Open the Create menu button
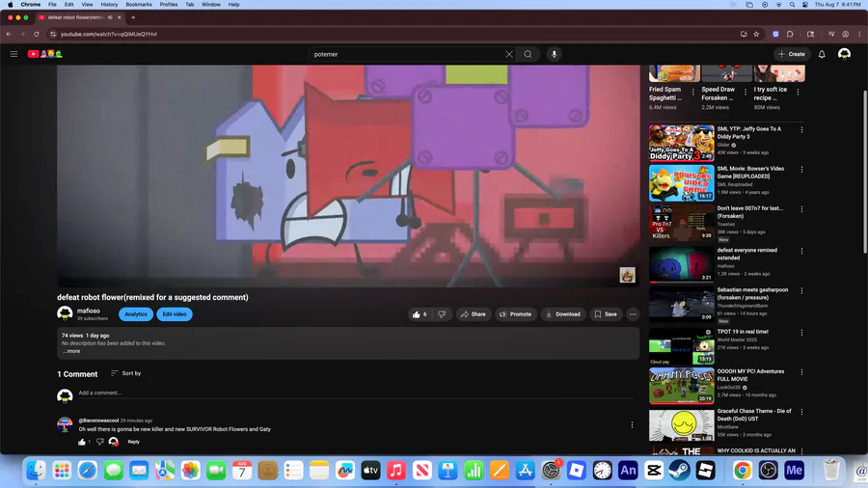The width and height of the screenshot is (868, 488). [x=792, y=54]
